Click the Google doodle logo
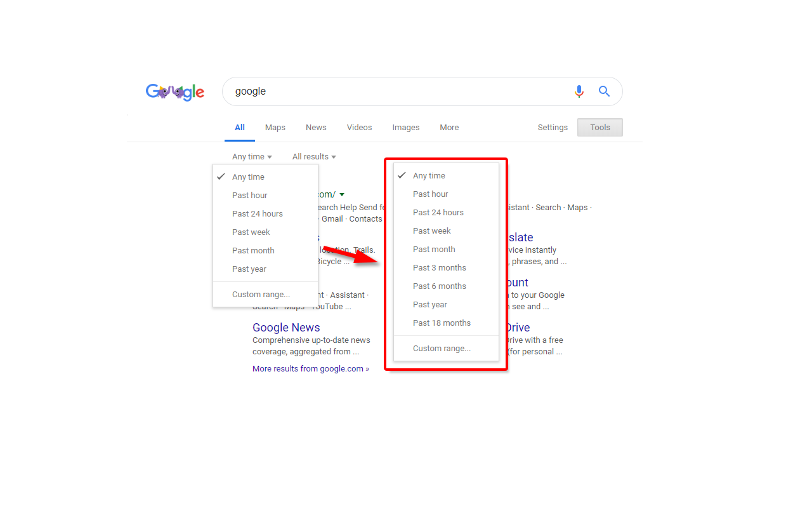This screenshot has width=812, height=508. 175,91
